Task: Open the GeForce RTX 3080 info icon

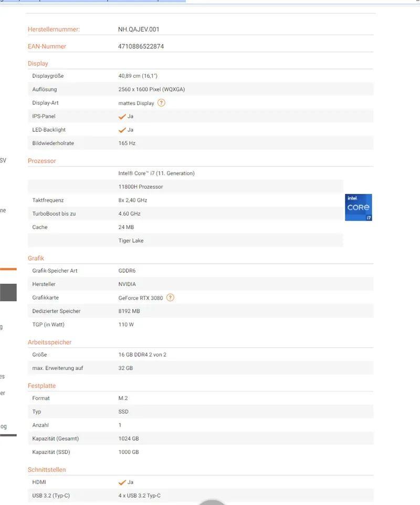Action: pyautogui.click(x=170, y=297)
